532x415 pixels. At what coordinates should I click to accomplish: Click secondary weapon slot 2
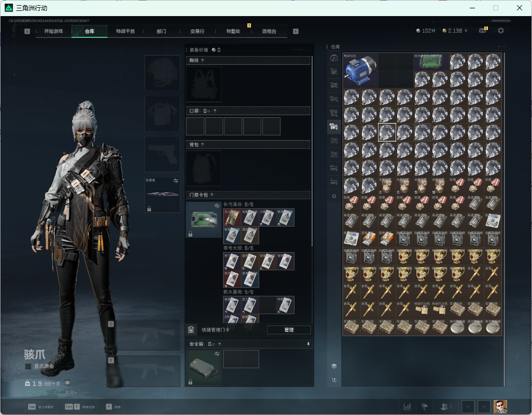[x=144, y=371]
